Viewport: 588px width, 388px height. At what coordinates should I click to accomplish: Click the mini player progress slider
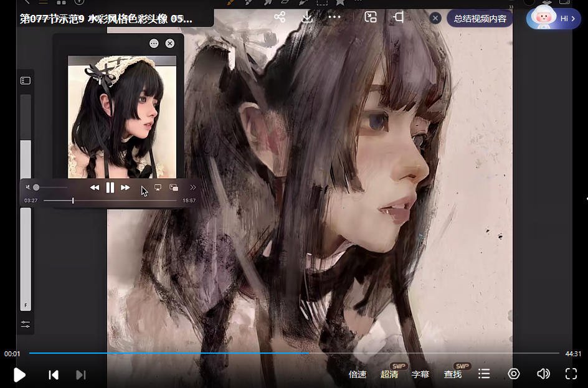73,201
